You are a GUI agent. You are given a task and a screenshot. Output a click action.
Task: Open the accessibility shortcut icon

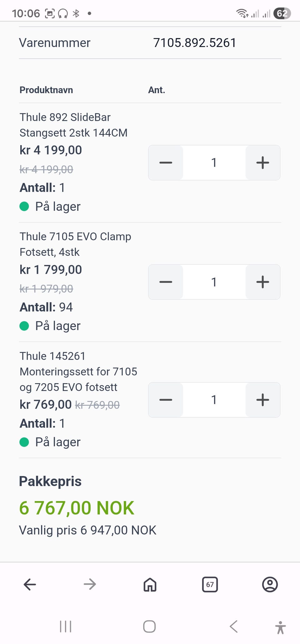[280, 627]
